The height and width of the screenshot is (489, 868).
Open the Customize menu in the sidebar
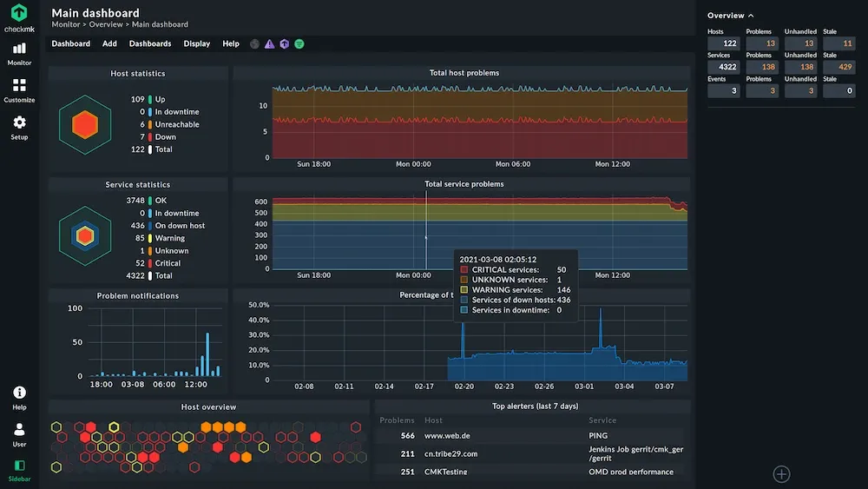tap(19, 91)
